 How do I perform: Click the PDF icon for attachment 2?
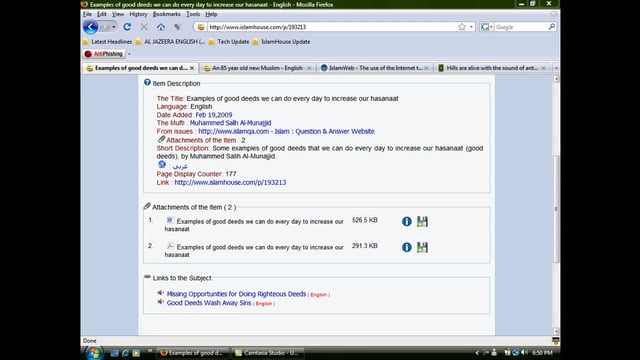pyautogui.click(x=170, y=246)
